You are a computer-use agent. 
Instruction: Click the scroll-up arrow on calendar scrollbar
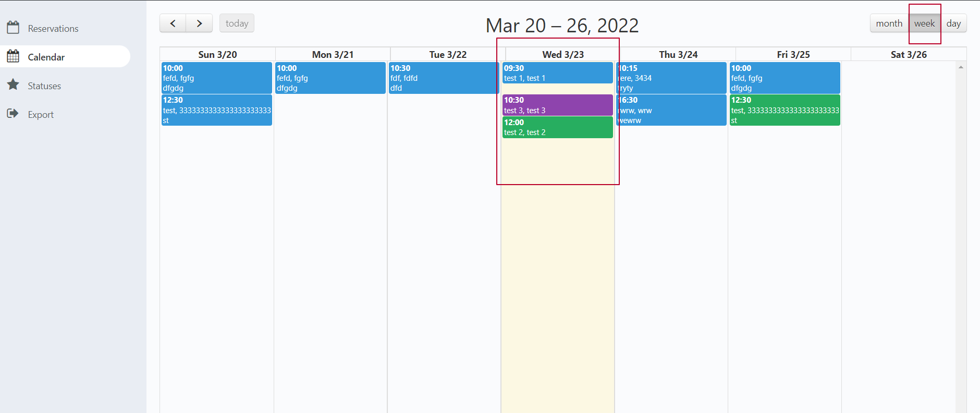961,67
